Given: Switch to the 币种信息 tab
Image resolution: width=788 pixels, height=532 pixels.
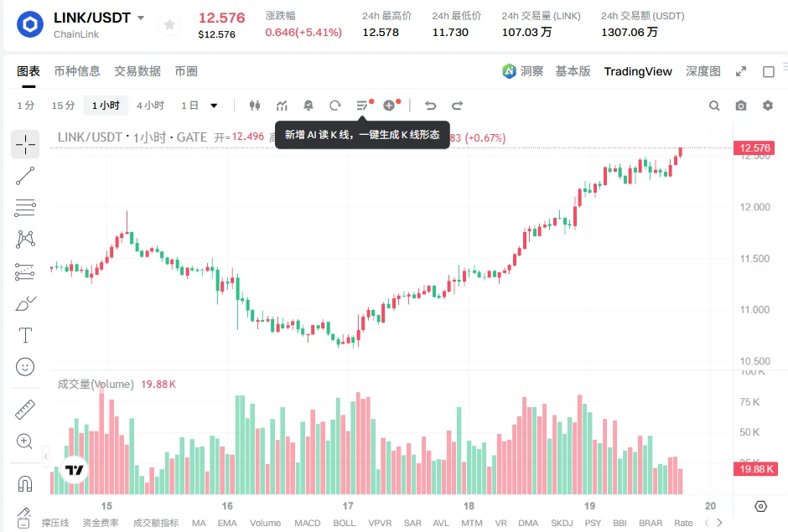Looking at the screenshot, I should 77,71.
